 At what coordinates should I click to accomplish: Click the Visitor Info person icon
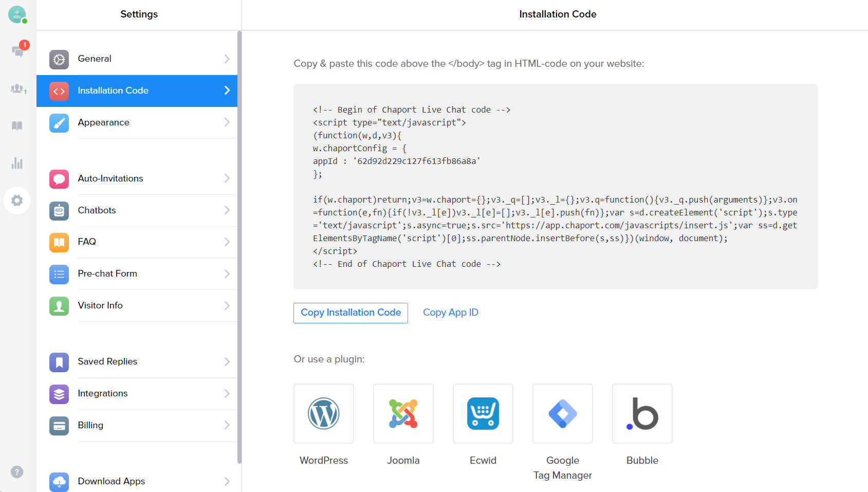coord(59,306)
